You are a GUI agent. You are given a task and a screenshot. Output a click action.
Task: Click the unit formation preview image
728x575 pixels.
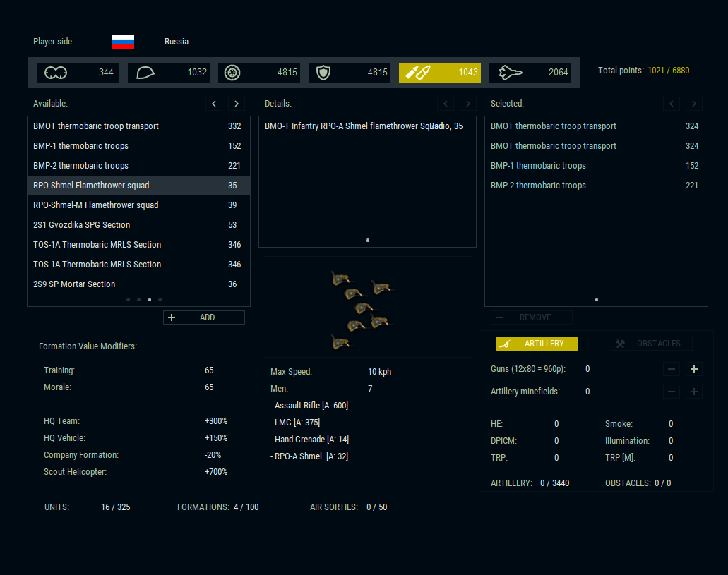pos(367,307)
